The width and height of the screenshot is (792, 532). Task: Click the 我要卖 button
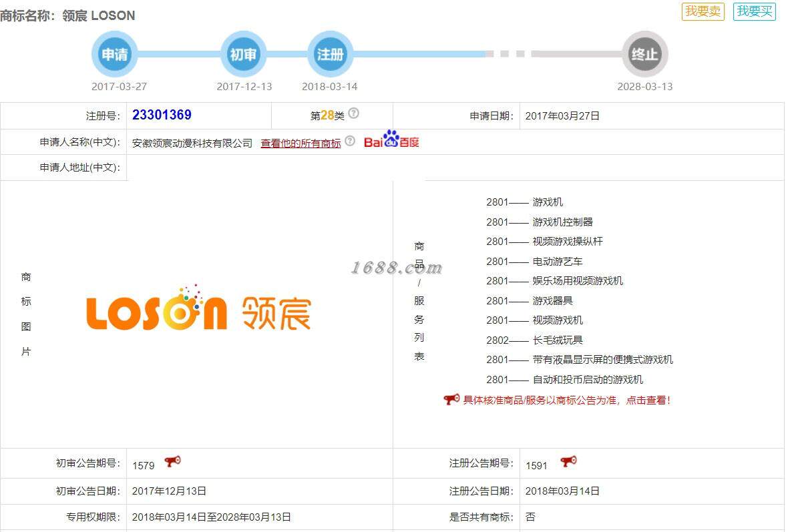(x=703, y=11)
